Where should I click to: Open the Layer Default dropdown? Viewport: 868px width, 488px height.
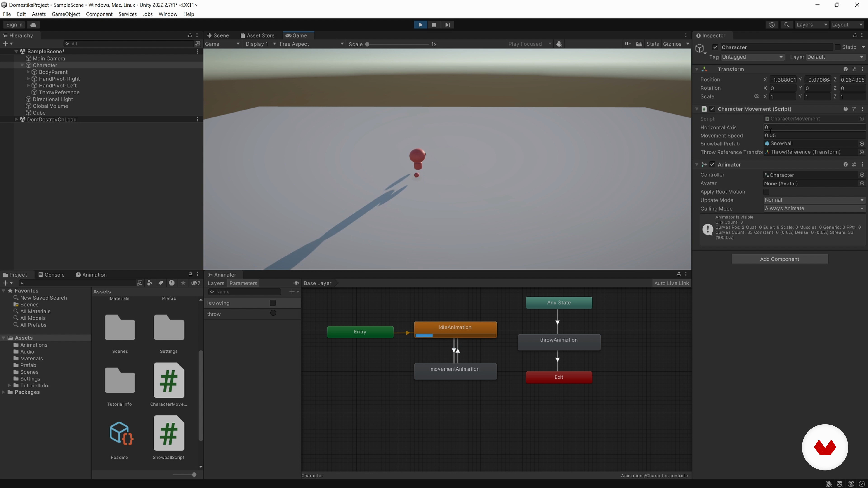(836, 57)
